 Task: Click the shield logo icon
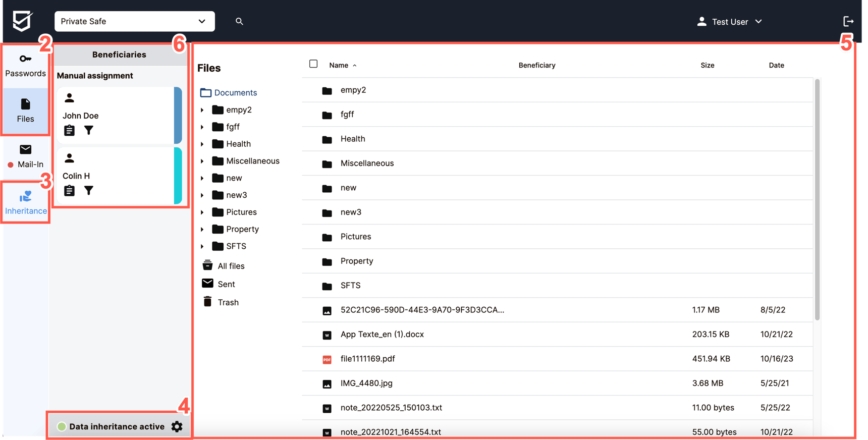click(22, 21)
